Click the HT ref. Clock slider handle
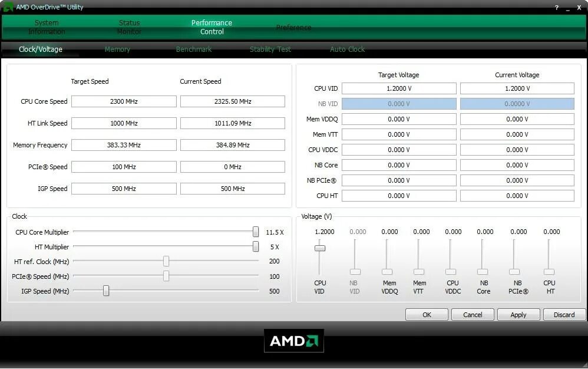588x369 pixels. pos(166,261)
